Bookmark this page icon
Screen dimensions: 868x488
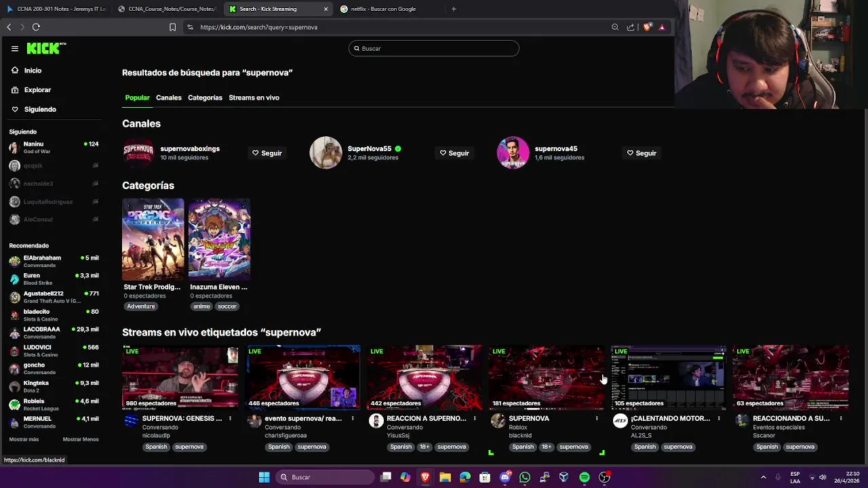click(172, 27)
